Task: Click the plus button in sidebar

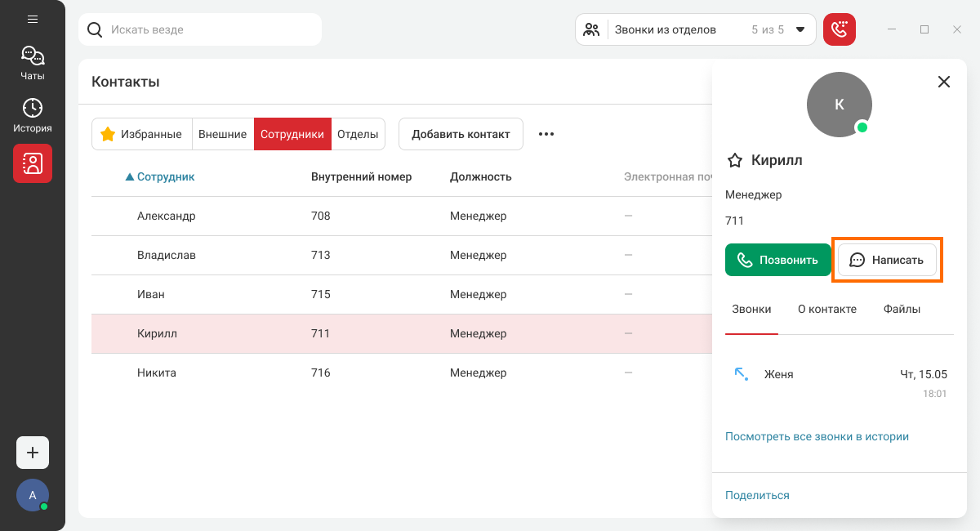Action: point(33,453)
